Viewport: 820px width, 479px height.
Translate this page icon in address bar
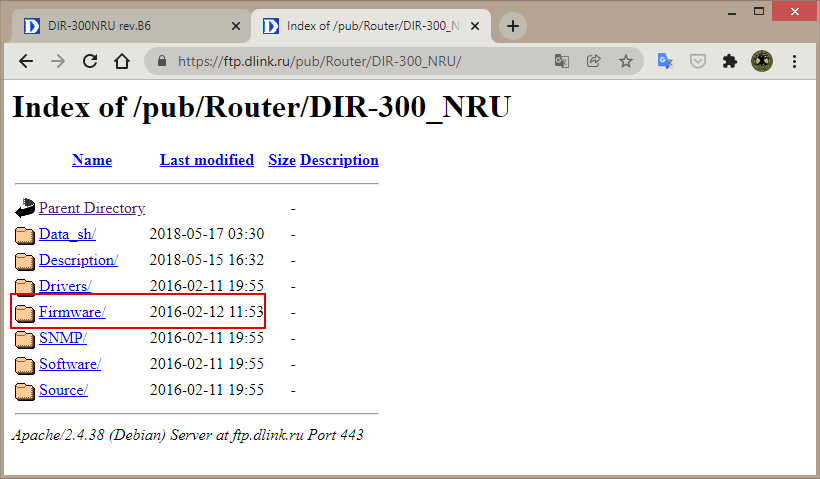pyautogui.click(x=562, y=61)
